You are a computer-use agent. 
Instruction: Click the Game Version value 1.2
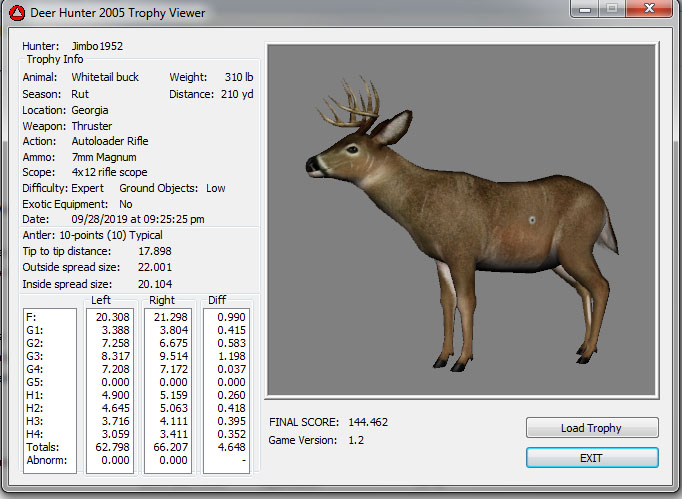coord(355,440)
